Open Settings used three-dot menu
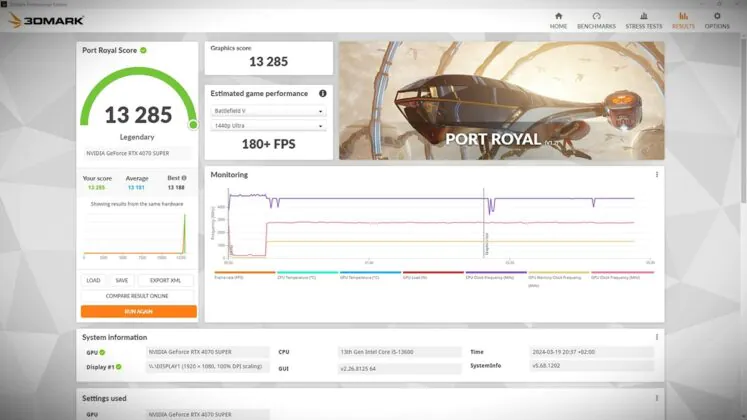This screenshot has width=747, height=420. (x=656, y=398)
